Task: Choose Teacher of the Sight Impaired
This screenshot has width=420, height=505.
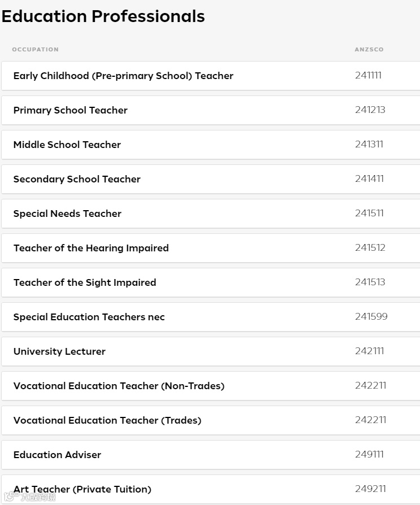Action: [85, 282]
